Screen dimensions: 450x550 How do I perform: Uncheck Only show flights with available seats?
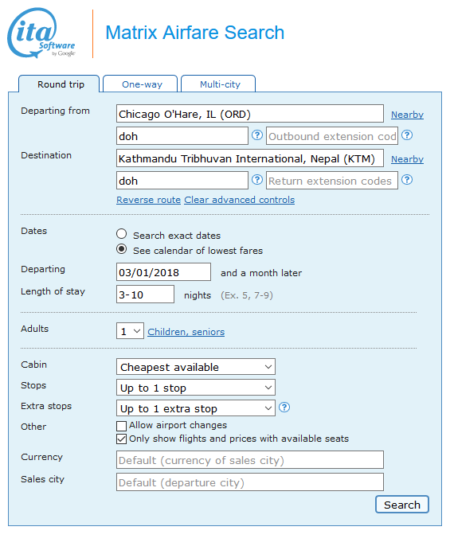(121, 439)
